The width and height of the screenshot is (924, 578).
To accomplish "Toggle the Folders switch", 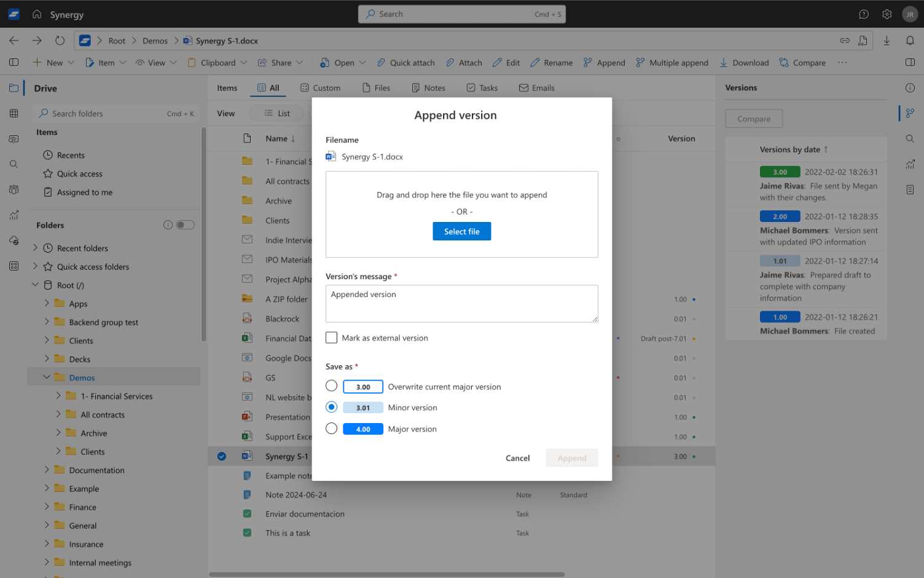I will pyautogui.click(x=186, y=225).
